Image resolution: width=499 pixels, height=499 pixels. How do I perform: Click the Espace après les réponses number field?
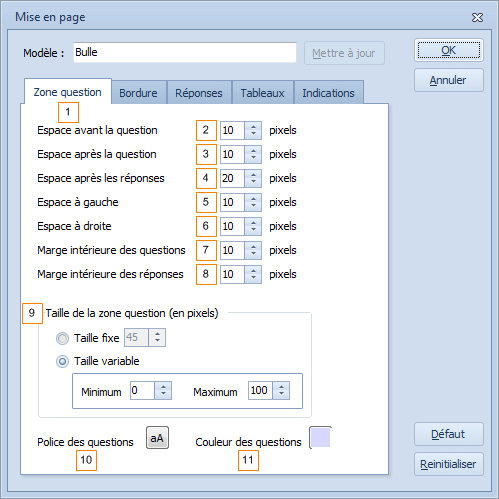point(232,178)
